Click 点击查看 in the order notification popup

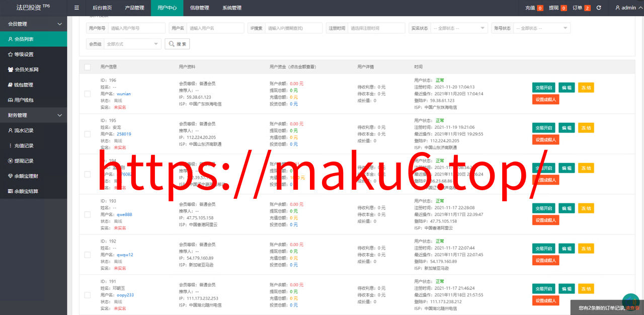632,307
